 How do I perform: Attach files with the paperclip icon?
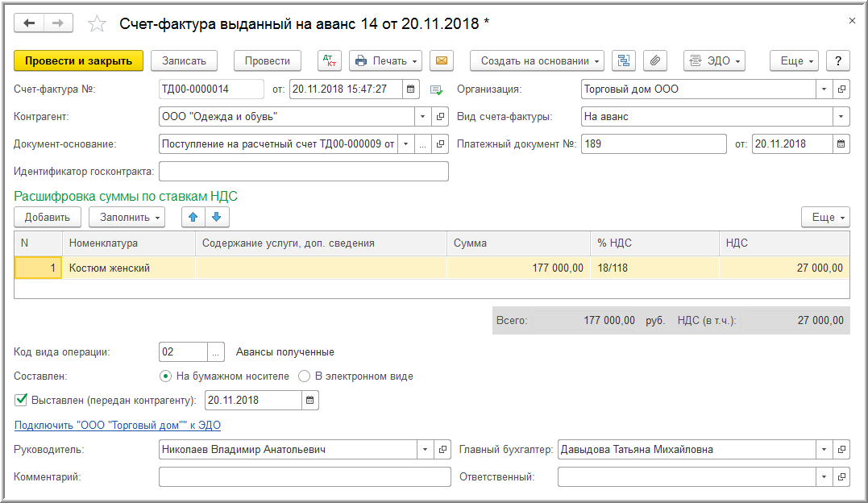pyautogui.click(x=655, y=61)
